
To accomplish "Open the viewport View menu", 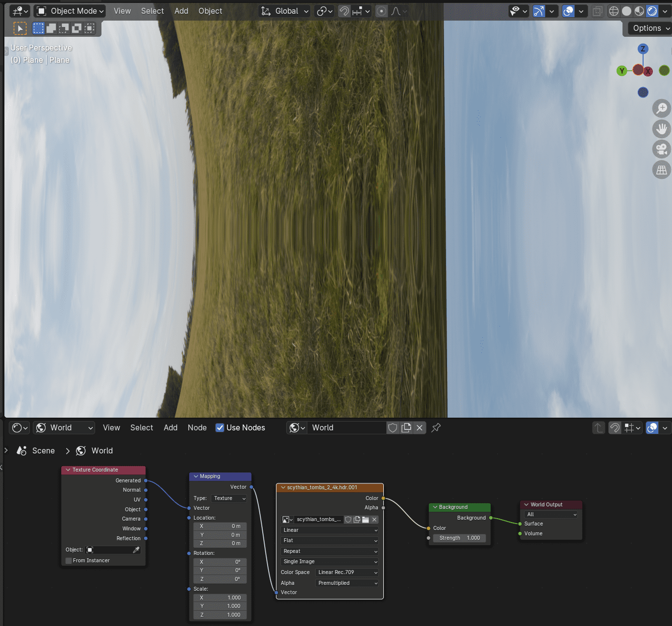I will (x=122, y=11).
